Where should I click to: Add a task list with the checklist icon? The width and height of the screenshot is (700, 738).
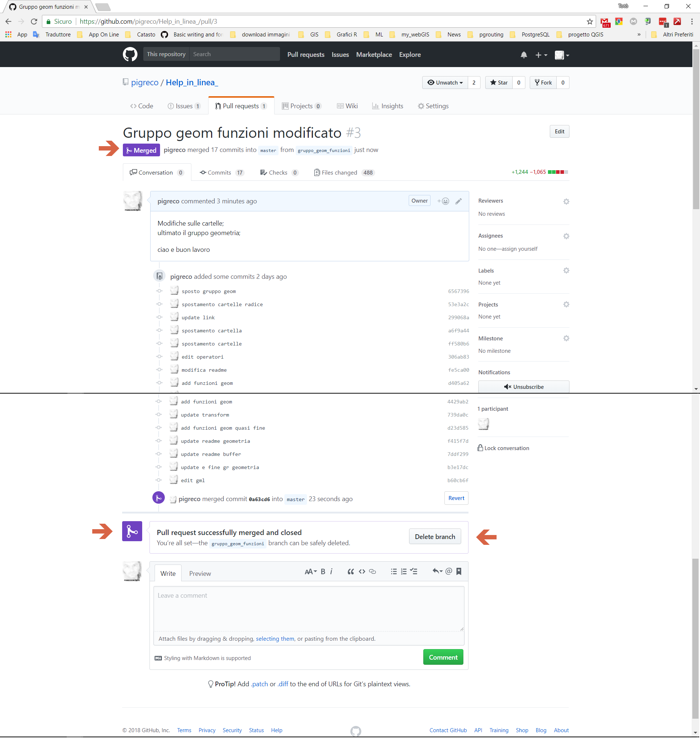(x=414, y=571)
